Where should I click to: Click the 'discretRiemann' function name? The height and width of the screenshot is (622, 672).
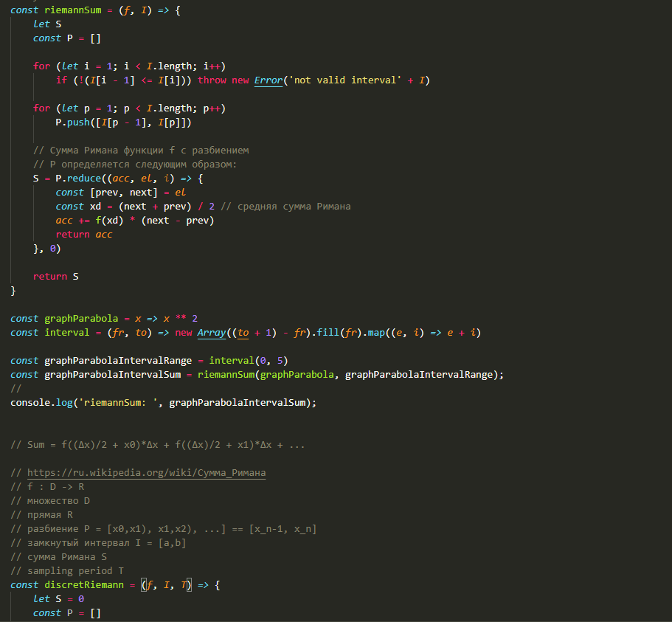(84, 584)
